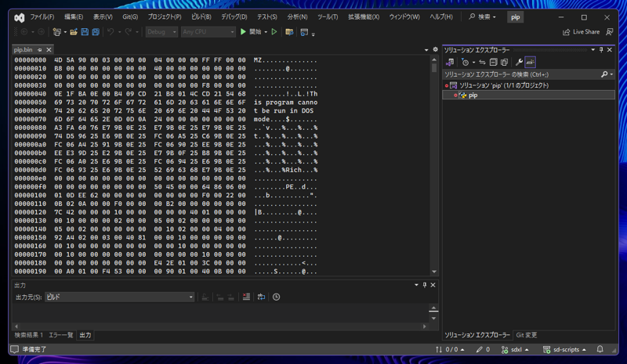This screenshot has width=627, height=364.
Task: Open the ヘルプ(H) menu
Action: pos(441,16)
